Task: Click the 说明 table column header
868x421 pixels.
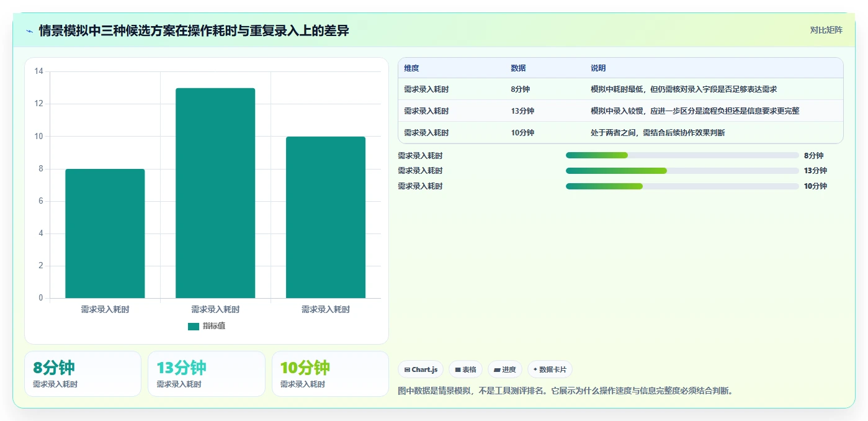Action: (598, 68)
